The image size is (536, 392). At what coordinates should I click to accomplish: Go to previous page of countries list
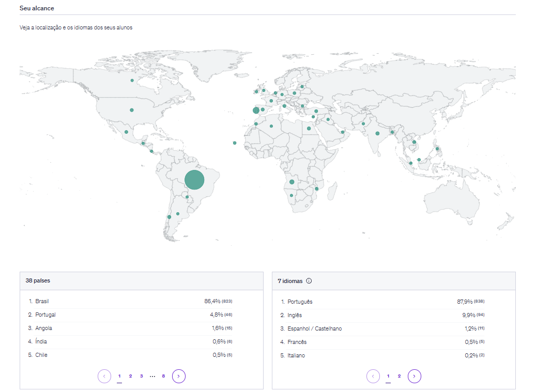click(x=104, y=377)
